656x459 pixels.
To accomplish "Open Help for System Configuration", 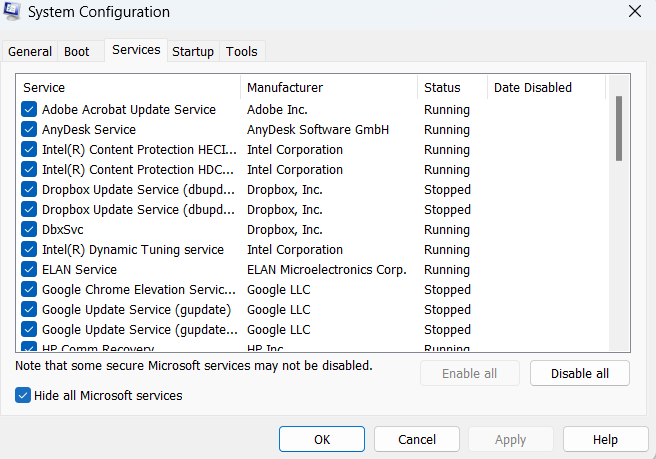I will (x=605, y=439).
